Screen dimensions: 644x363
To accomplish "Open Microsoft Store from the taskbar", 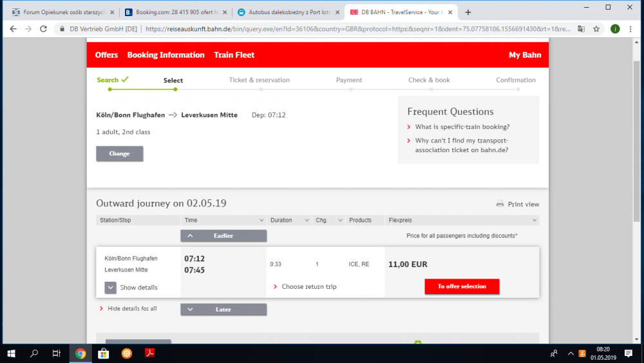I will point(103,353).
